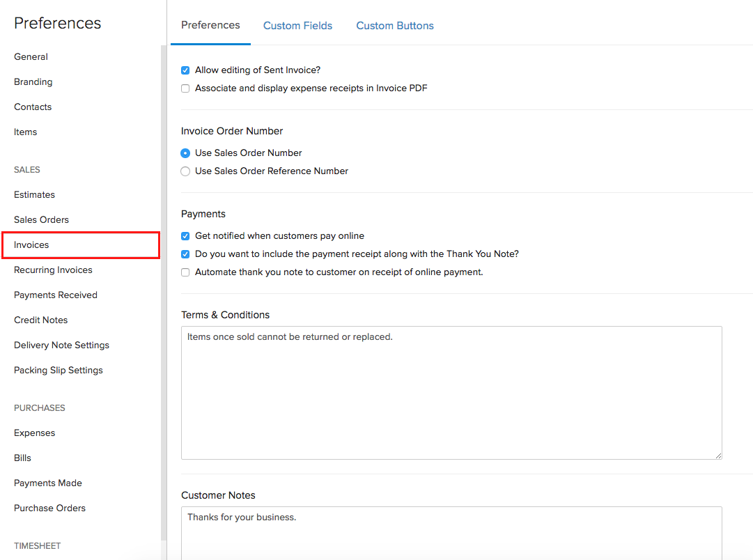Enable 'Associate and display expense receipts in Invoice PDF'
The width and height of the screenshot is (753, 560).
click(185, 88)
